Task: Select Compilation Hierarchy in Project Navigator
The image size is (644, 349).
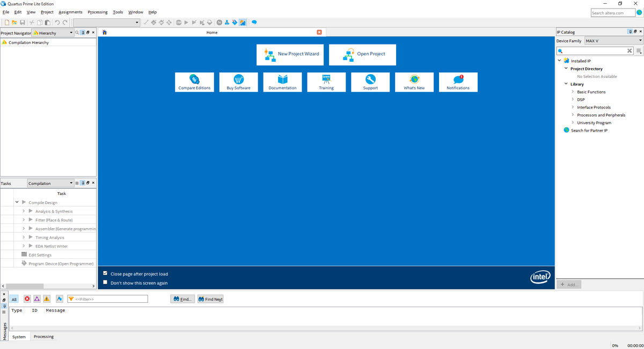Action: [x=28, y=42]
